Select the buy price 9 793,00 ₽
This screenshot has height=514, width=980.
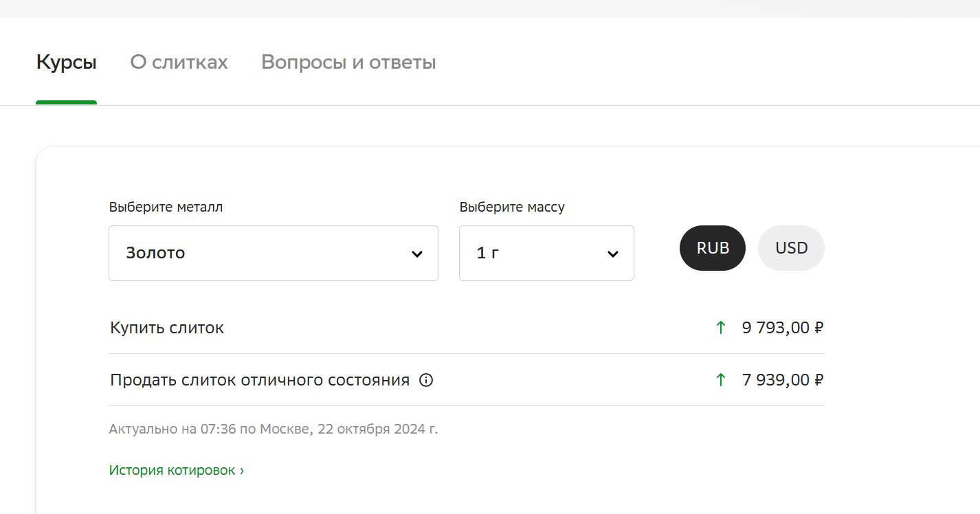782,328
